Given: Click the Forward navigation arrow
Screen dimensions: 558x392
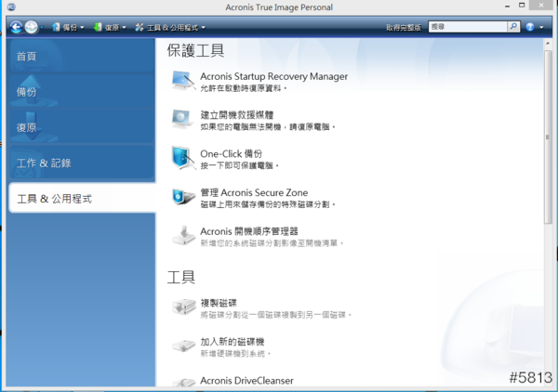Looking at the screenshot, I should click(x=32, y=27).
